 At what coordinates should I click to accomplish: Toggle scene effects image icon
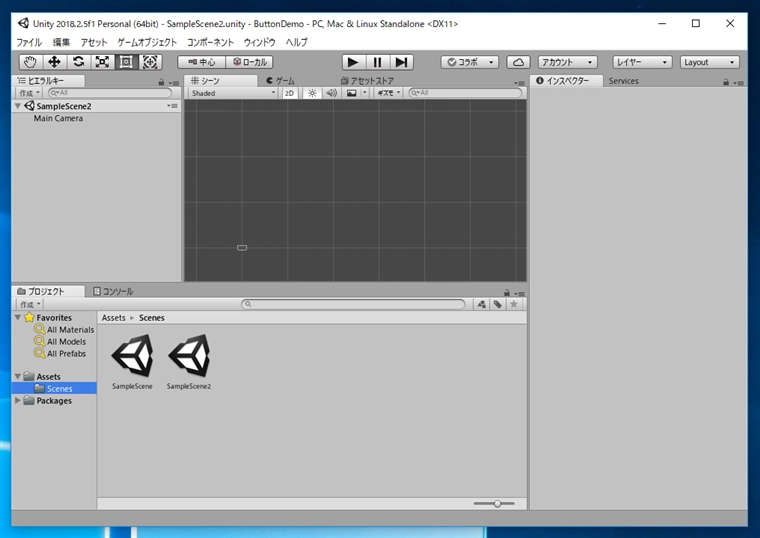point(351,93)
